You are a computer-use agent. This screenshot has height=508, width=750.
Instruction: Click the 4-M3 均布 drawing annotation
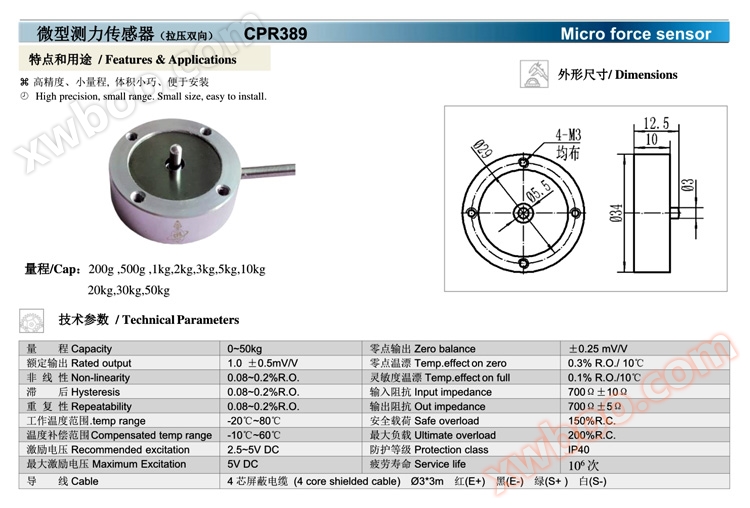coord(568,144)
